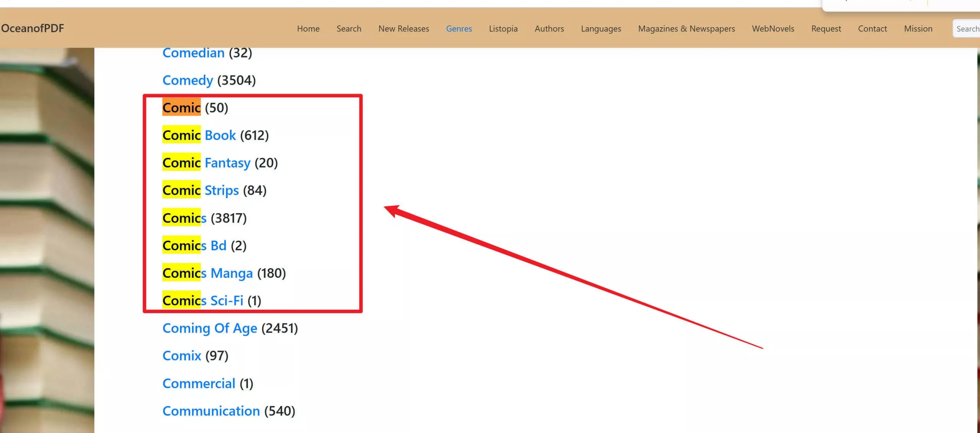
Task: Select the Genres navigation item
Action: [459, 29]
